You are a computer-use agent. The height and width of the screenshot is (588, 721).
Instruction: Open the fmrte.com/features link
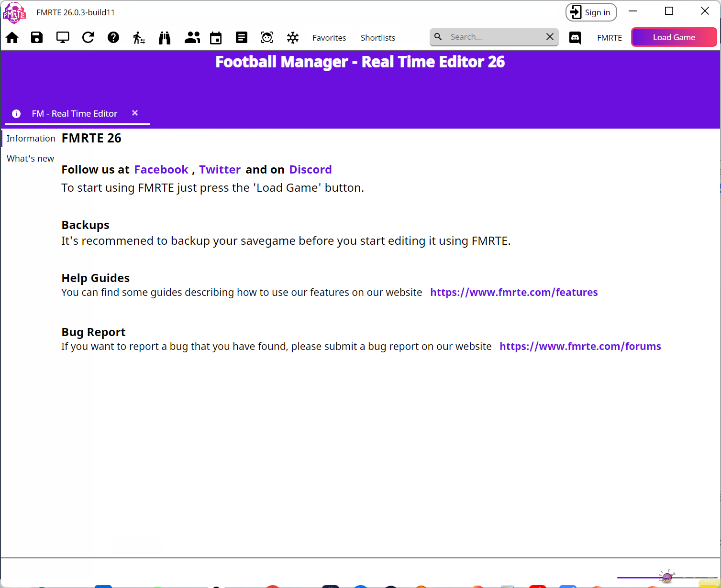(x=513, y=293)
